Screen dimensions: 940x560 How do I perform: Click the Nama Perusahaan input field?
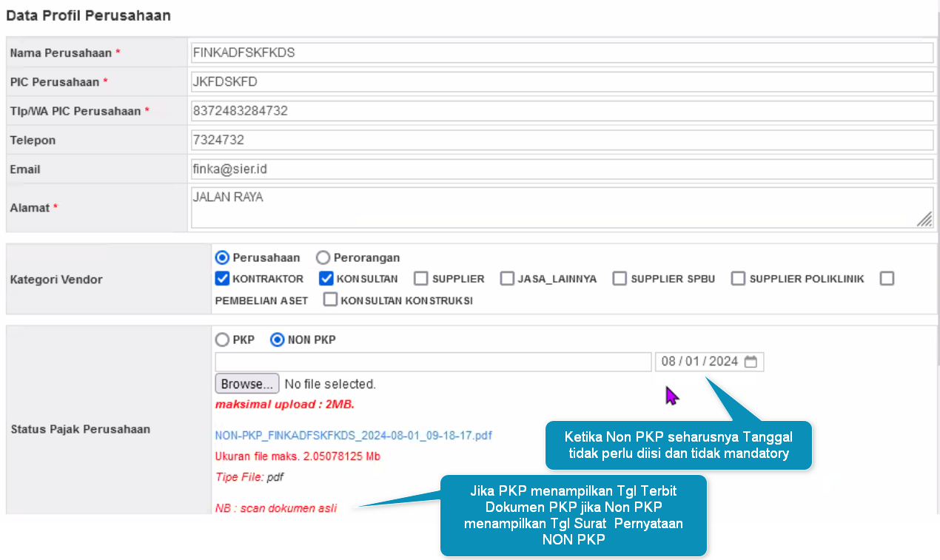(x=561, y=53)
